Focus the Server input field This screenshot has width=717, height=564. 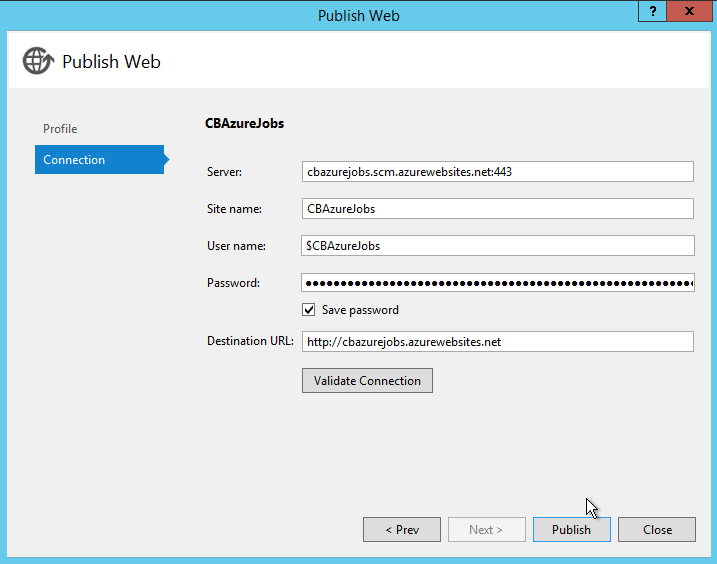498,172
